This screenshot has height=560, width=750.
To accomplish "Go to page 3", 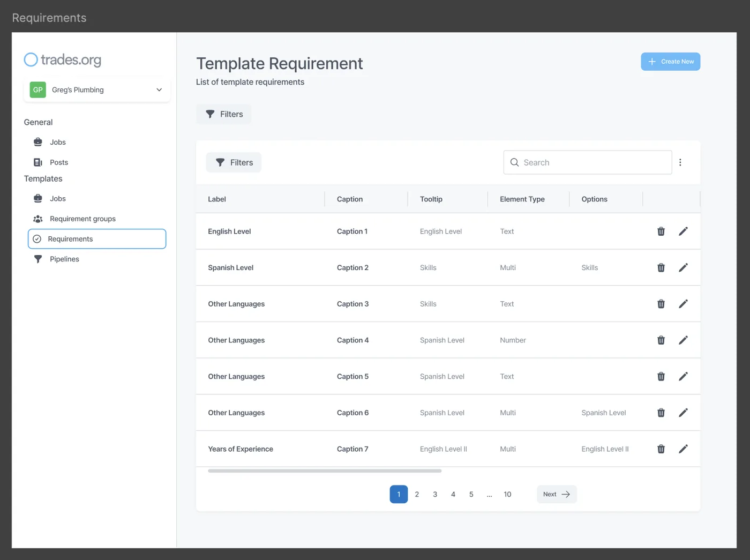I will coord(435,495).
